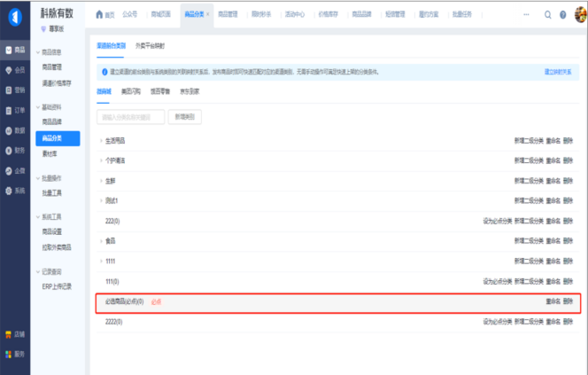This screenshot has width=588, height=375.
Task: Open 批量工具 in left menu
Action: 51,193
